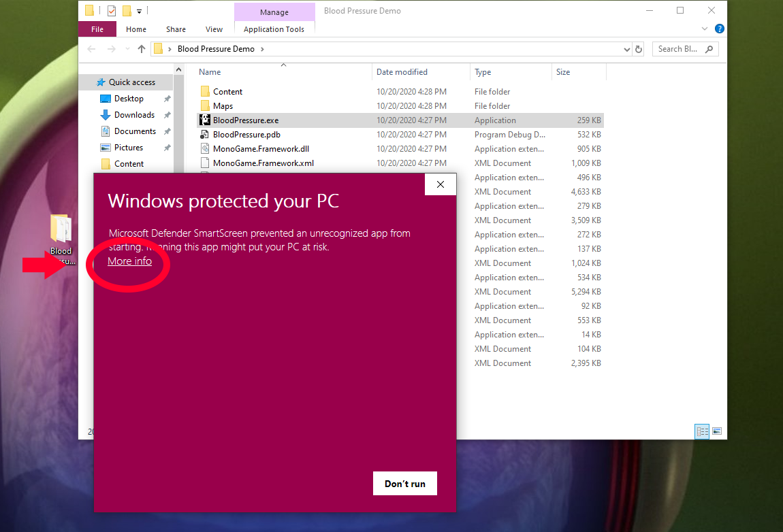Click Program Debug D... type of BloodPressure.pdb
The height and width of the screenshot is (532, 783).
click(x=510, y=135)
